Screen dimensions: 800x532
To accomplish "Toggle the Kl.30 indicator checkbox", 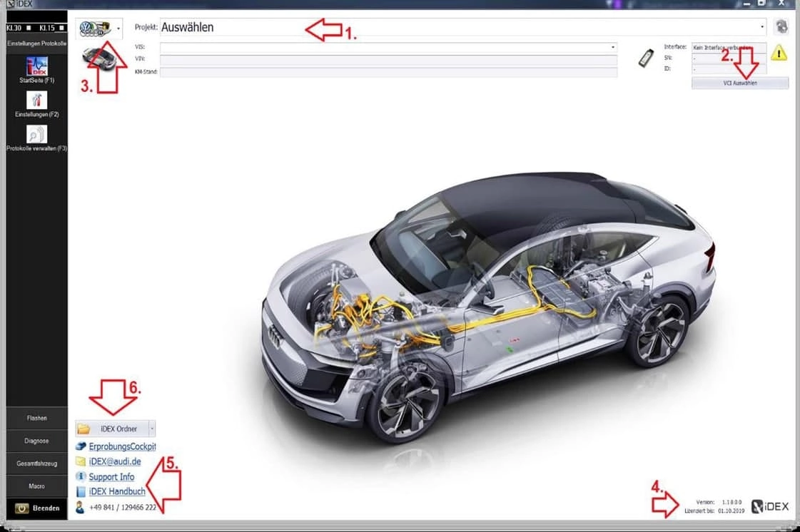I will 29,28.
